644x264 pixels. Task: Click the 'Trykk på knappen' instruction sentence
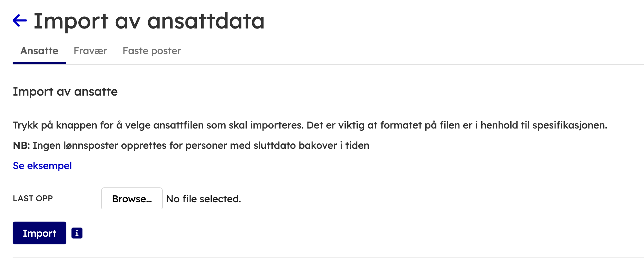click(158, 125)
